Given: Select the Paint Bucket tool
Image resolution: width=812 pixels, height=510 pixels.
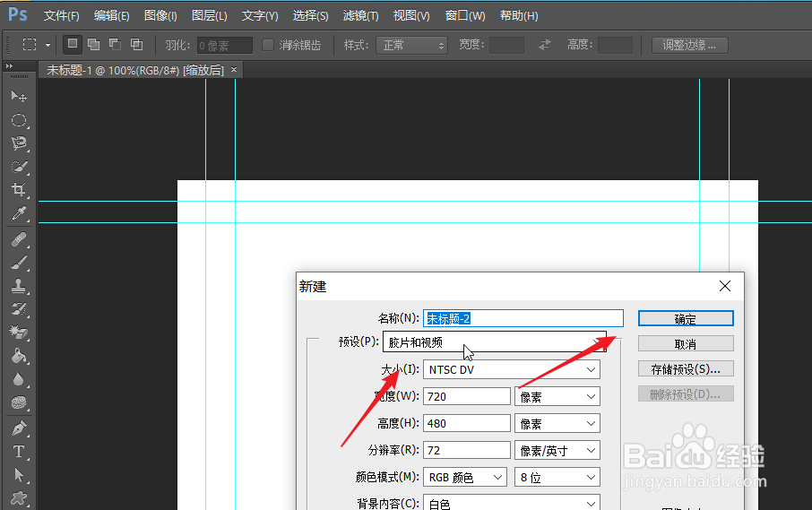Looking at the screenshot, I should [x=19, y=356].
